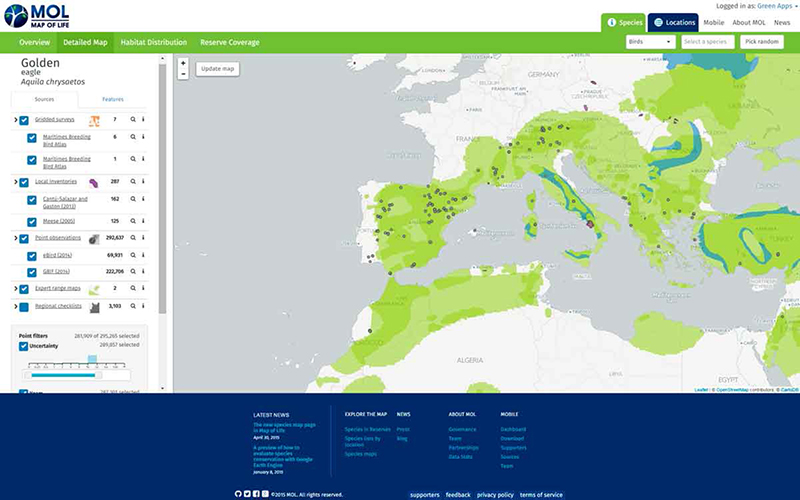800x500 pixels.
Task: Click the Uncertainty slider right handle
Action: tap(98, 376)
